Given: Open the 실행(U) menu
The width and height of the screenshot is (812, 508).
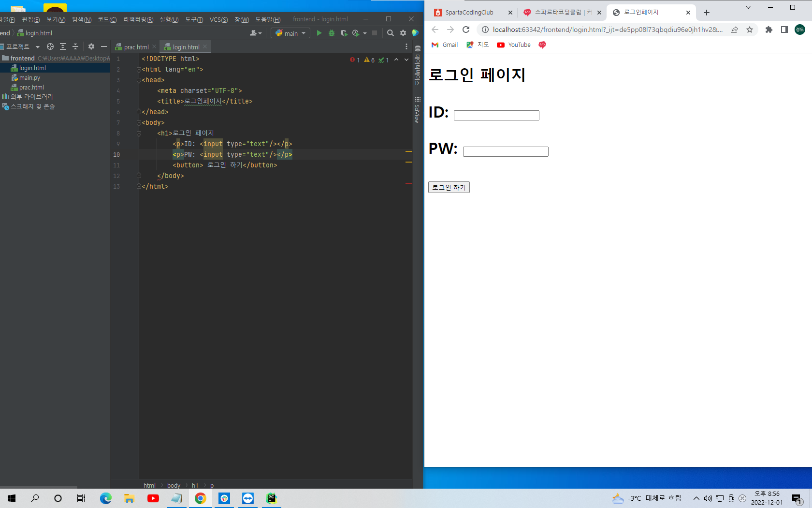Looking at the screenshot, I should click(169, 19).
